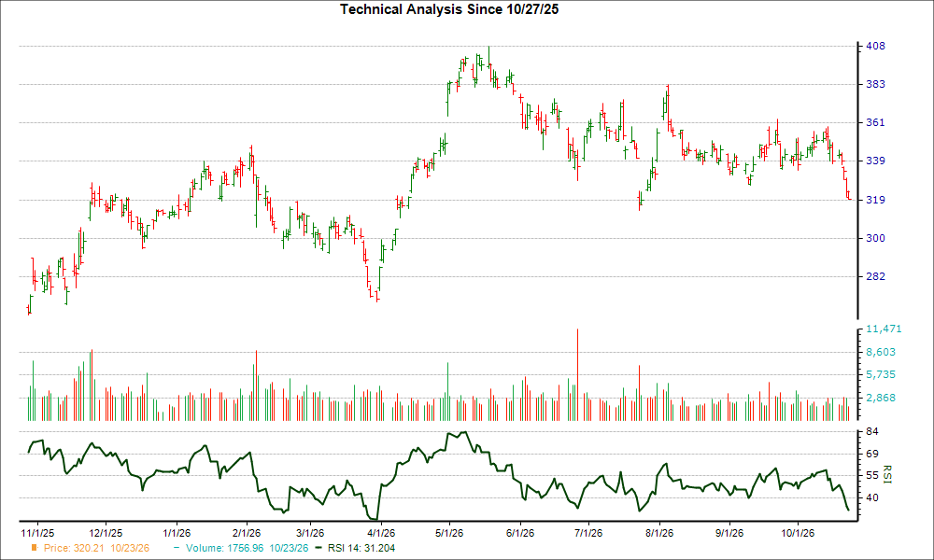
Task: Click the 12/1/25 date label
Action: [106, 533]
